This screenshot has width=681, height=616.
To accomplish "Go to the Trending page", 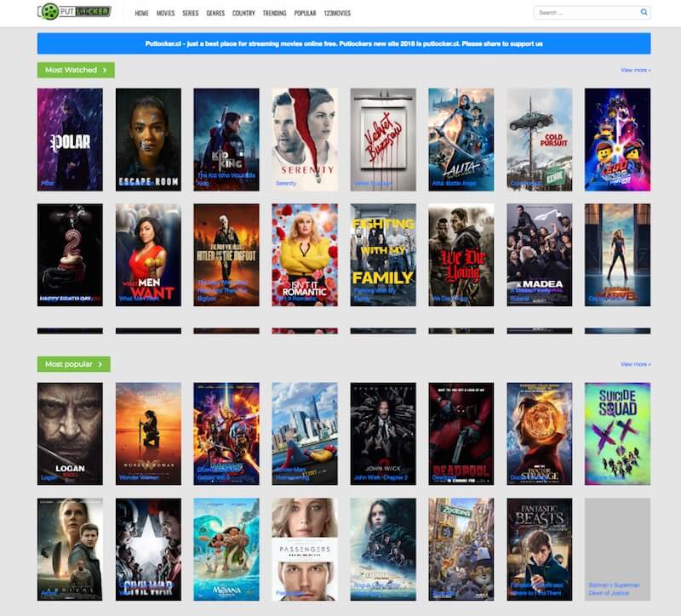I will pyautogui.click(x=274, y=13).
